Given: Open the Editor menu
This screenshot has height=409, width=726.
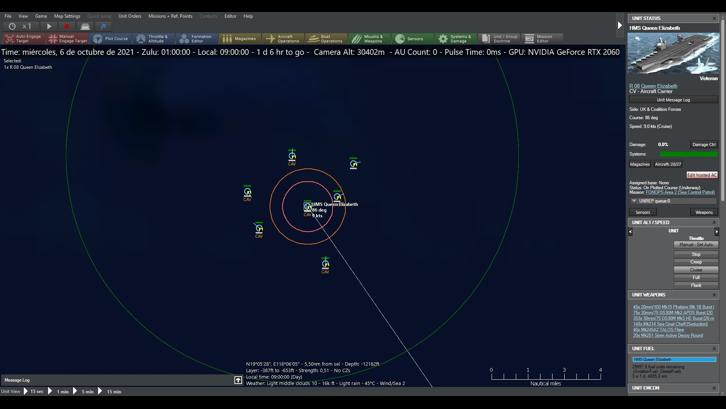Looking at the screenshot, I should pyautogui.click(x=230, y=16).
